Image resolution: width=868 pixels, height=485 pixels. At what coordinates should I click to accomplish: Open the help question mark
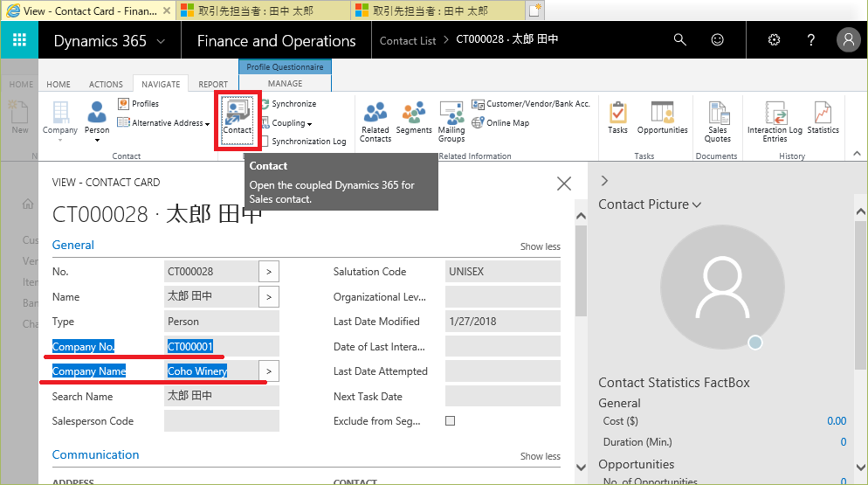(x=810, y=40)
